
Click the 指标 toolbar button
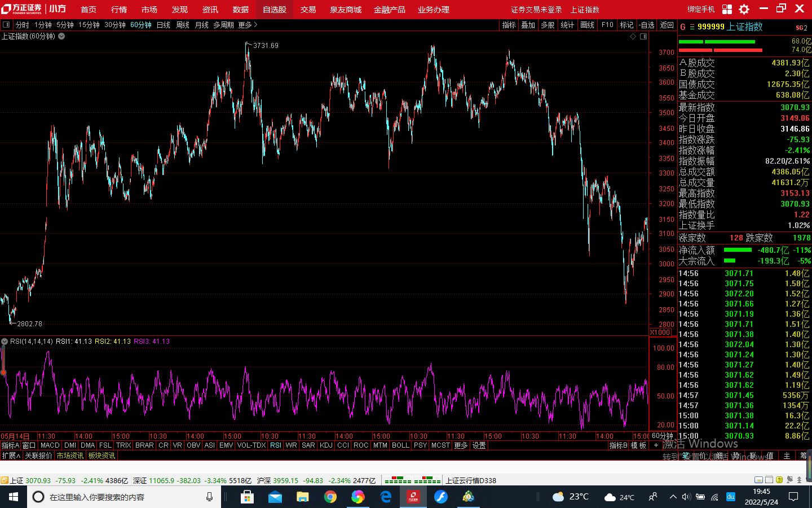tap(509, 25)
